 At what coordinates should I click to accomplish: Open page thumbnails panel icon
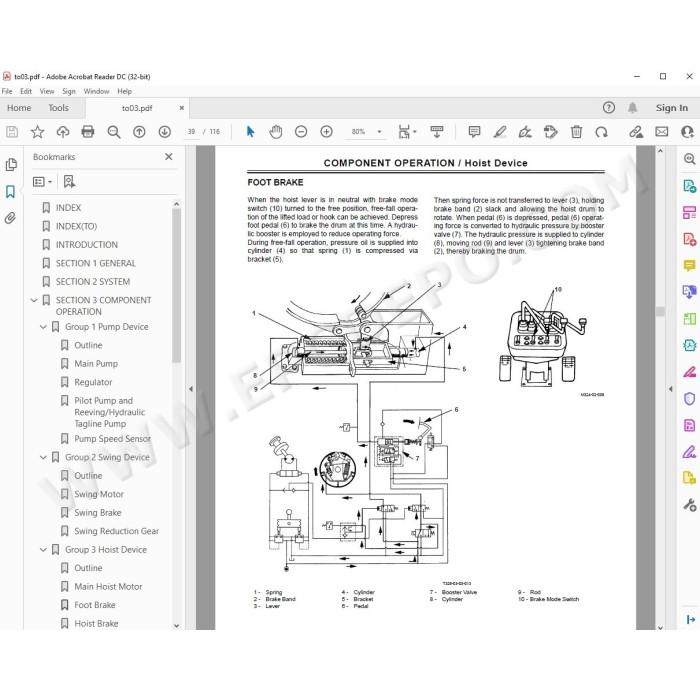[x=11, y=165]
